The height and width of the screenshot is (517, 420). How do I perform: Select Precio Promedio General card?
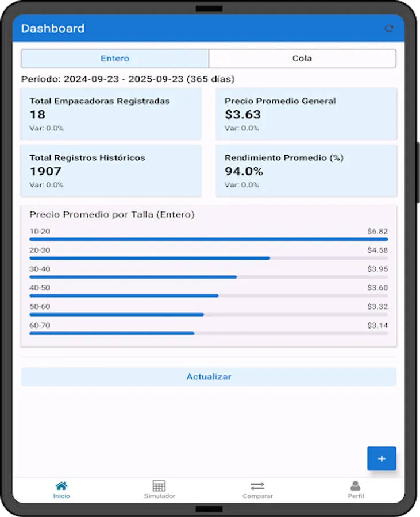point(306,114)
